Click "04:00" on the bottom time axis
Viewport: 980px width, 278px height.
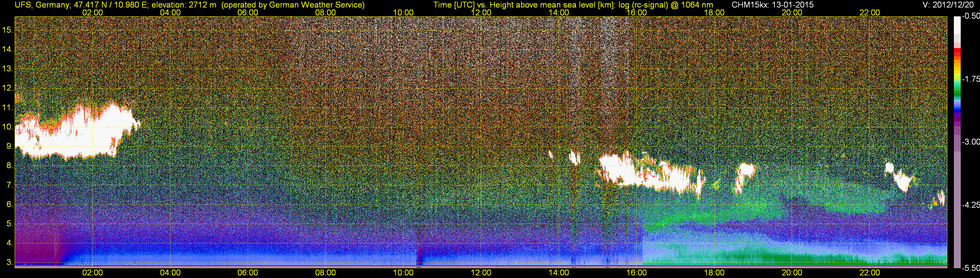pos(170,273)
